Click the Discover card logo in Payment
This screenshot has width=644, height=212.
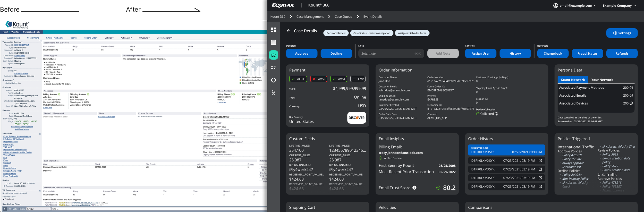(x=357, y=118)
